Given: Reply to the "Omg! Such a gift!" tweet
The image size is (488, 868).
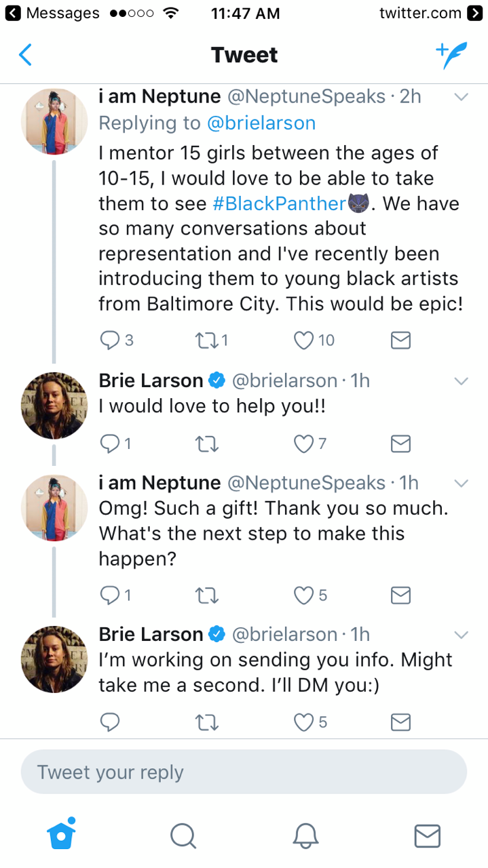Looking at the screenshot, I should coord(109,595).
